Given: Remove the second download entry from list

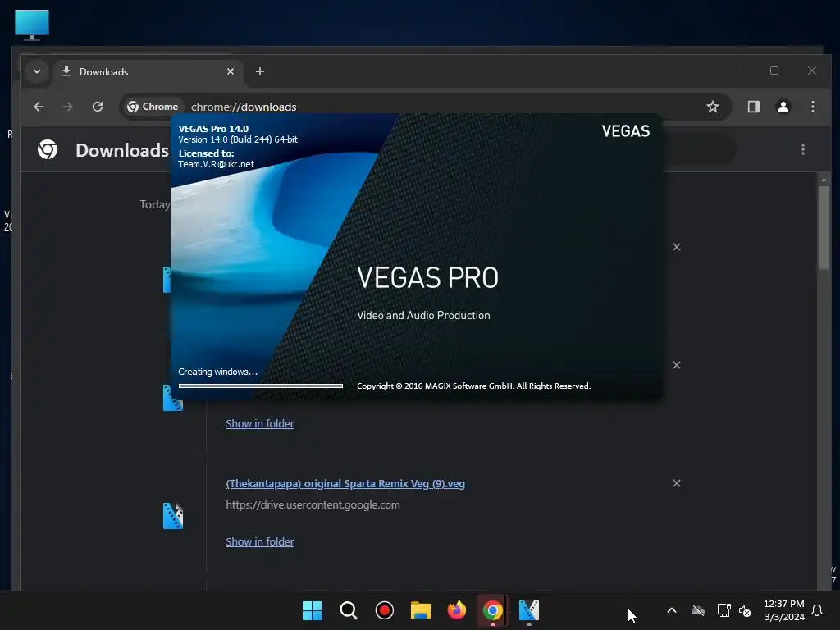Looking at the screenshot, I should click(x=677, y=365).
